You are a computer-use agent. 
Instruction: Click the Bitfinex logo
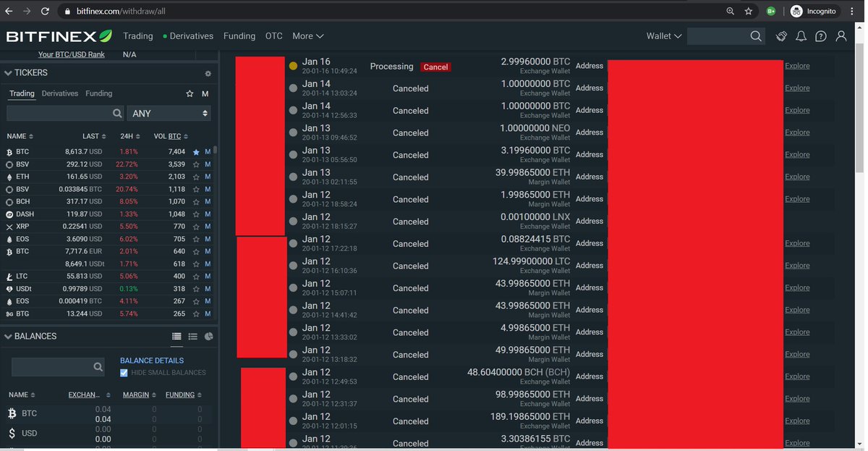point(59,36)
